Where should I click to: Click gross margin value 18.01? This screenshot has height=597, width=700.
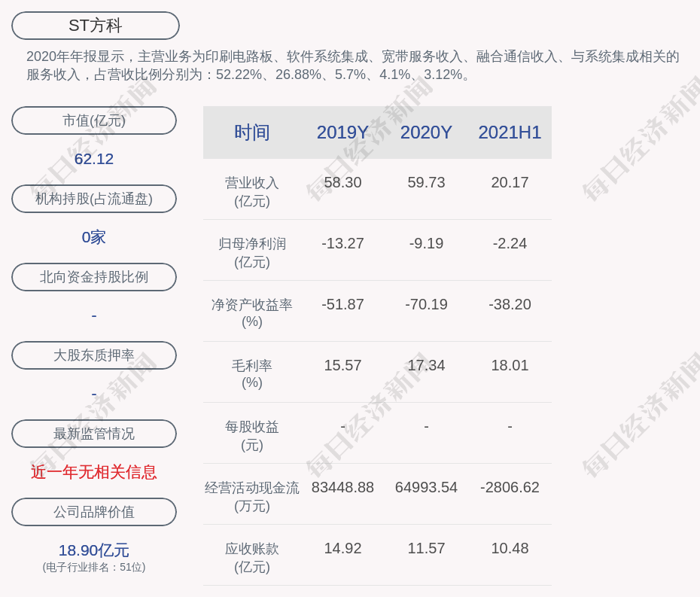pos(510,365)
